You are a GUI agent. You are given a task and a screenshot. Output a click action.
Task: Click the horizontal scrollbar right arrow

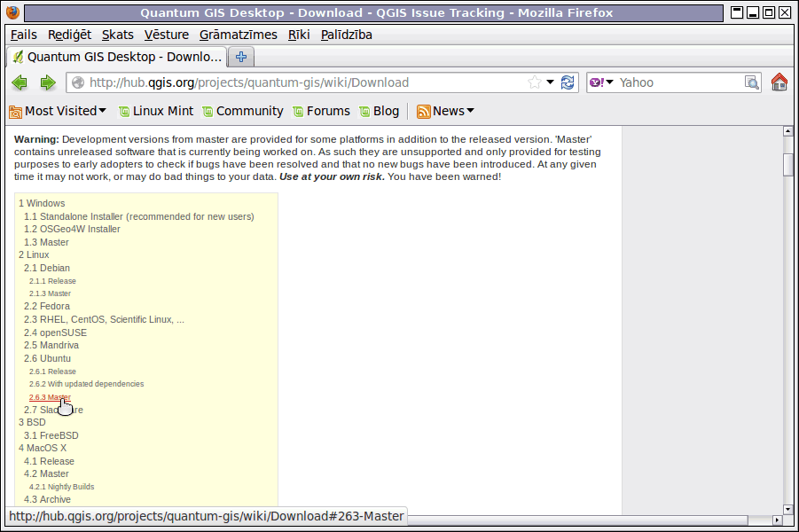[x=777, y=520]
